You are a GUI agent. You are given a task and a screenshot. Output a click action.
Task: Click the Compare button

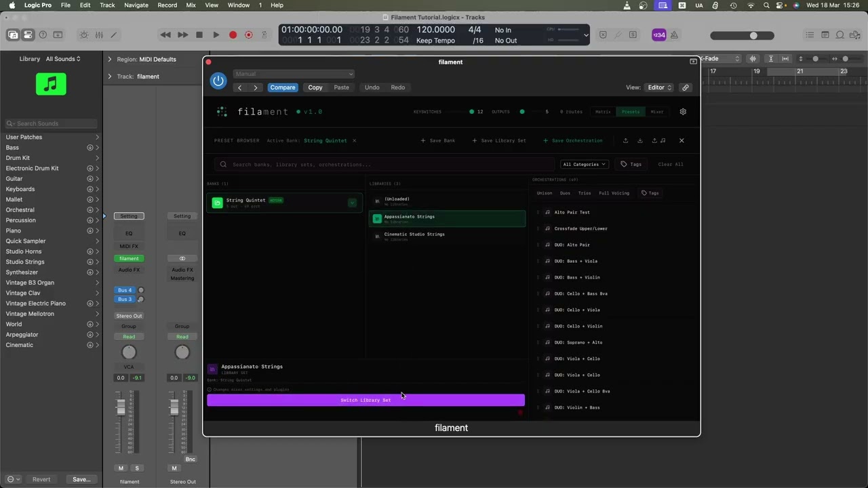[x=283, y=87]
